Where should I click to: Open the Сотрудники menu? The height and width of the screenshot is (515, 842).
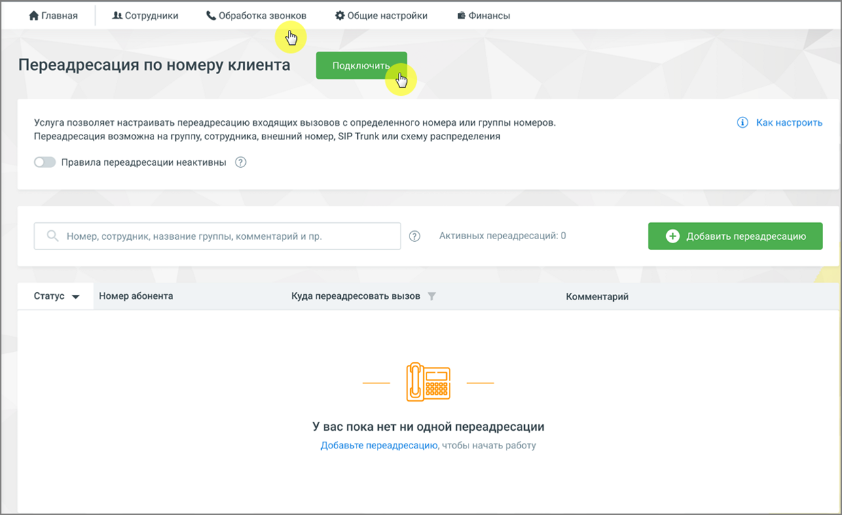(x=145, y=16)
